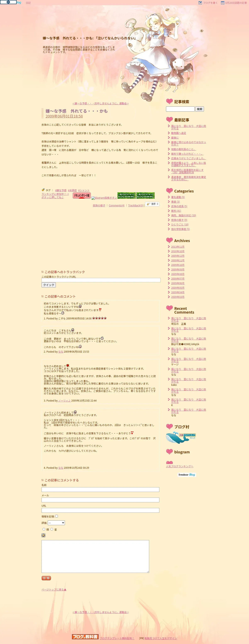Image resolution: width=249 pixels, height=644 pixels.
Task: Click the クイック button
Action: [x=49, y=285]
